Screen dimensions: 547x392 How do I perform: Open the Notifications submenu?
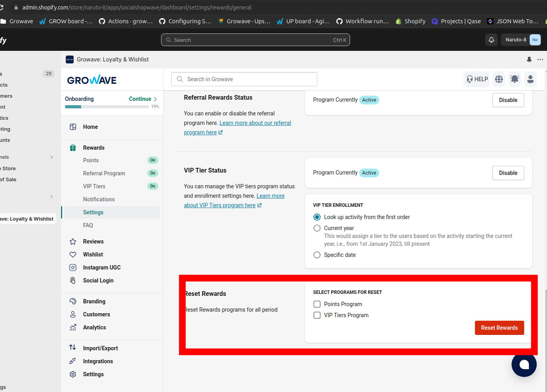tap(99, 199)
